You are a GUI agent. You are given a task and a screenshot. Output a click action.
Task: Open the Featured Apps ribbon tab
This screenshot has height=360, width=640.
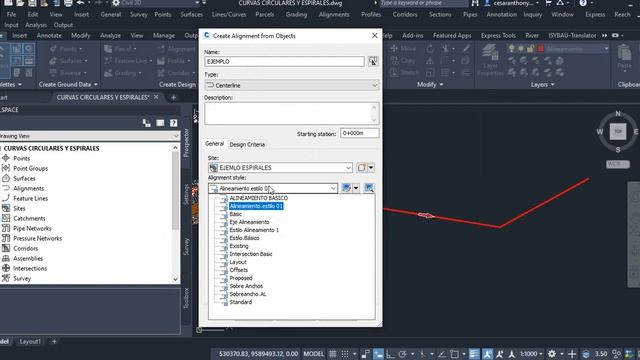(x=452, y=36)
